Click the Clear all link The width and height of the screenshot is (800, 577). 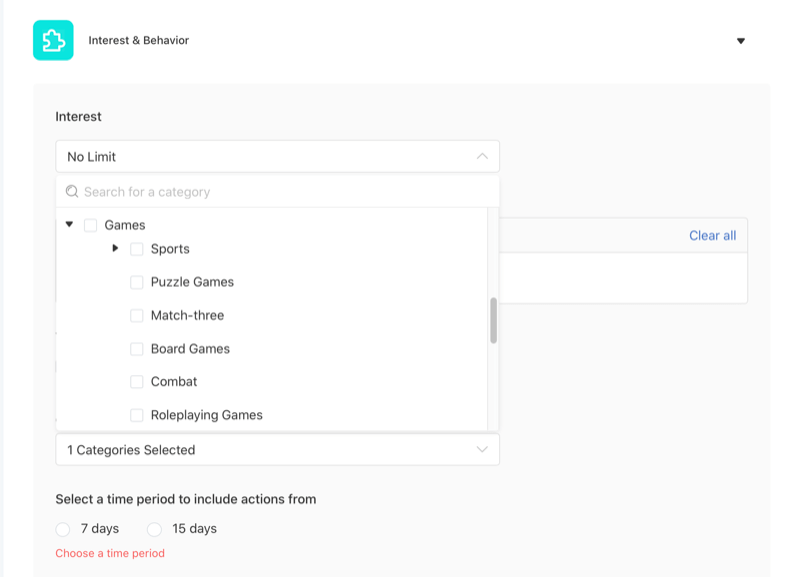click(x=712, y=236)
